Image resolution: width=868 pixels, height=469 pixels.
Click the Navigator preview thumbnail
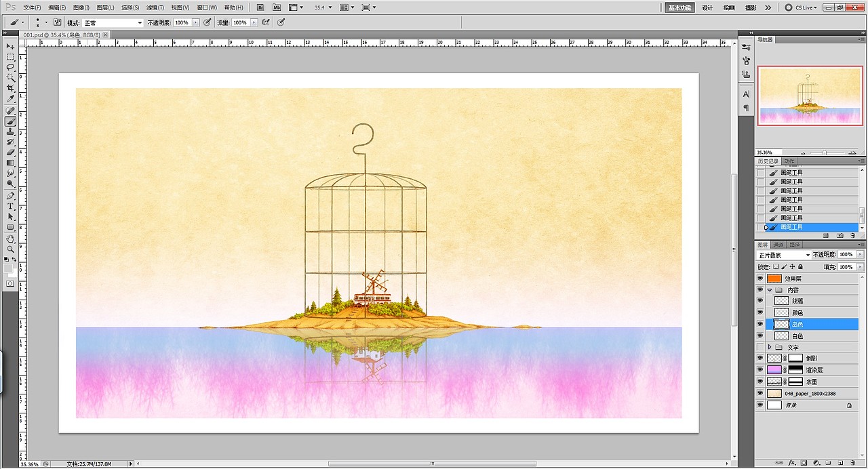[x=810, y=96]
